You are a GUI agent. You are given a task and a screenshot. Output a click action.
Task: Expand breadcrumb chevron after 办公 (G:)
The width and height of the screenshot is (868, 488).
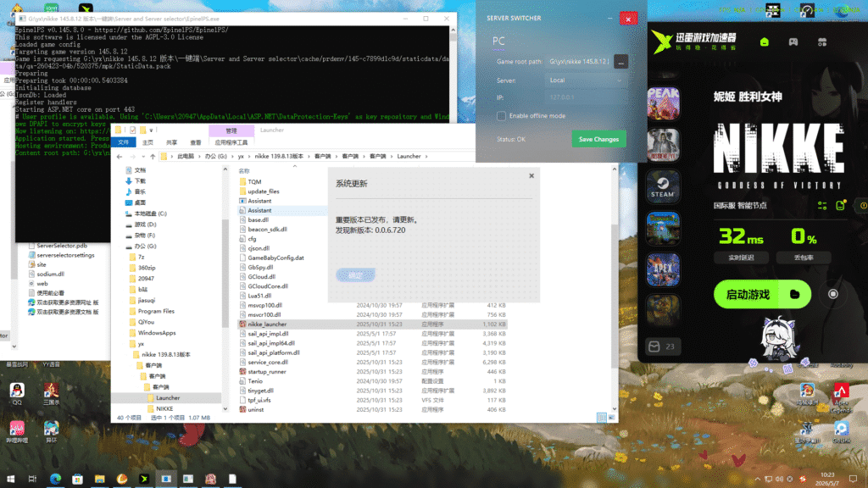pos(231,157)
